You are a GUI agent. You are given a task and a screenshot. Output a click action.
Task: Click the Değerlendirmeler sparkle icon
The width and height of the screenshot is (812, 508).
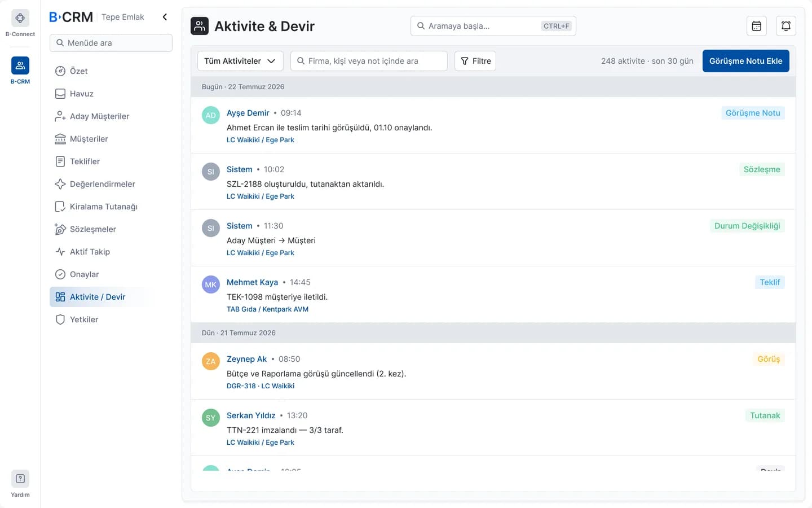[60, 184]
